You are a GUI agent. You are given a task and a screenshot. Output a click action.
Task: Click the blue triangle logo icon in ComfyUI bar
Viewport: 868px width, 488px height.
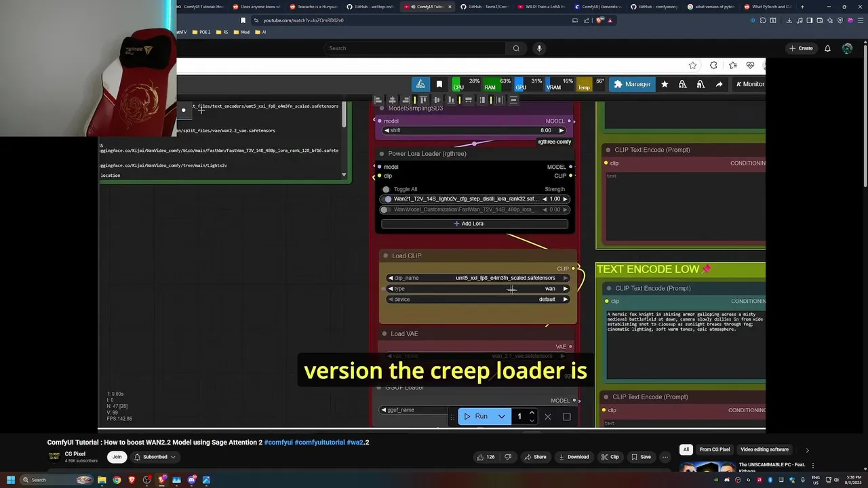(x=420, y=84)
